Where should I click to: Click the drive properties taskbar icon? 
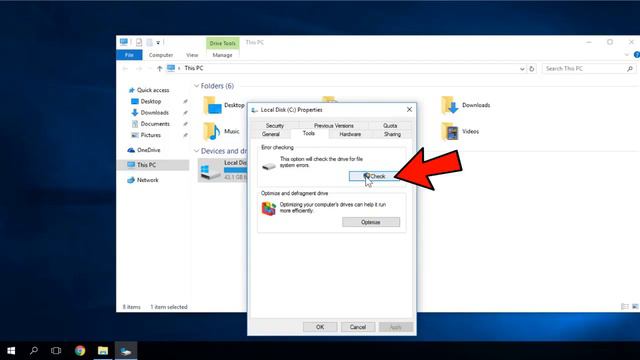tap(126, 351)
